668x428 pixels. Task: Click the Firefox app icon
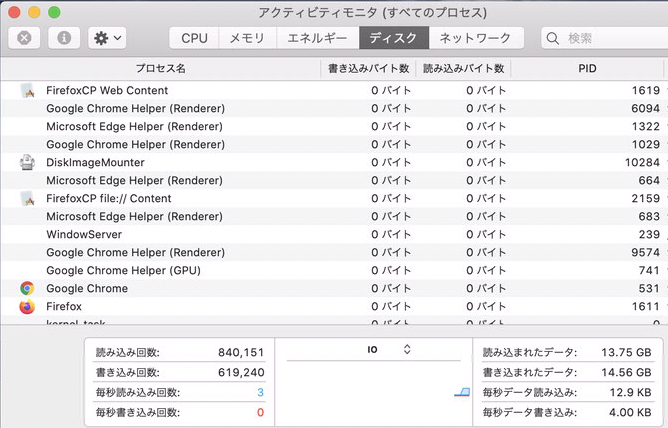point(27,306)
